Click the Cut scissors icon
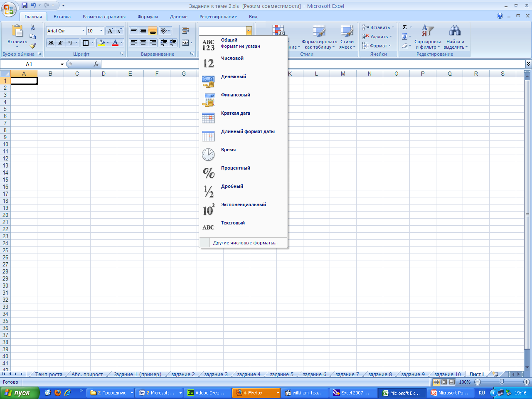 tap(33, 28)
